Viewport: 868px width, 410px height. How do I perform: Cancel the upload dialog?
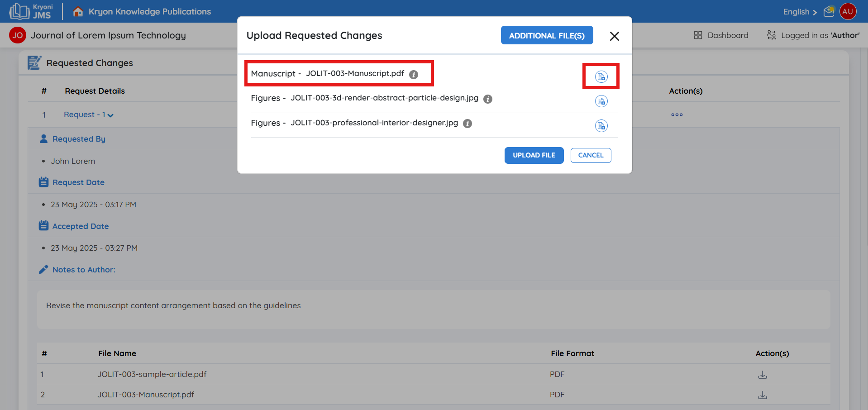(591, 155)
